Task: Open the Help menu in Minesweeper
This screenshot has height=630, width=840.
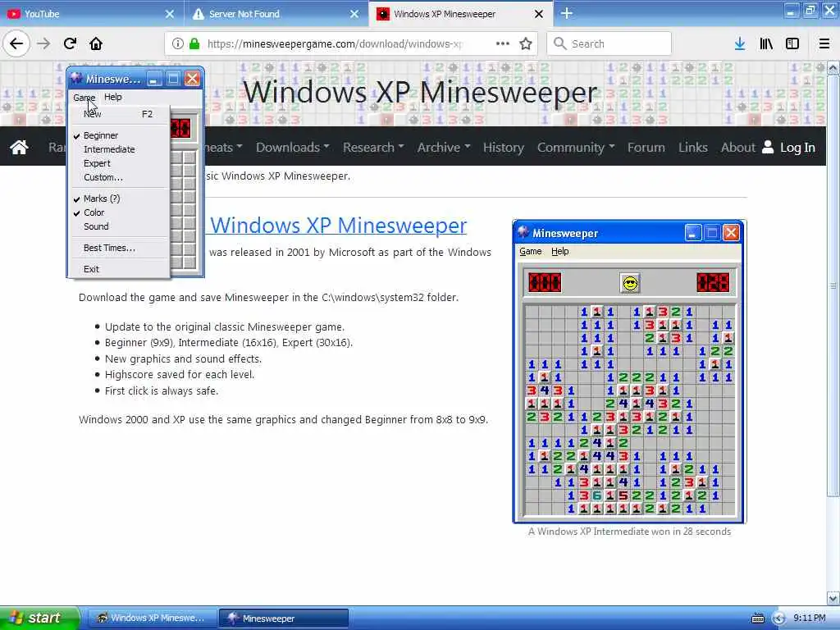Action: pos(113,97)
